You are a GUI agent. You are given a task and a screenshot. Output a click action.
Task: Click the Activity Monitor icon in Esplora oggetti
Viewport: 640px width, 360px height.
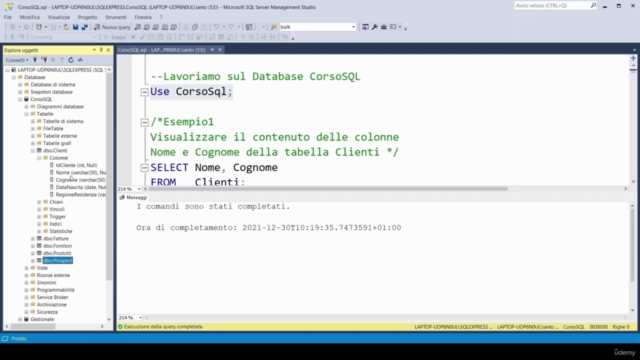[80, 60]
